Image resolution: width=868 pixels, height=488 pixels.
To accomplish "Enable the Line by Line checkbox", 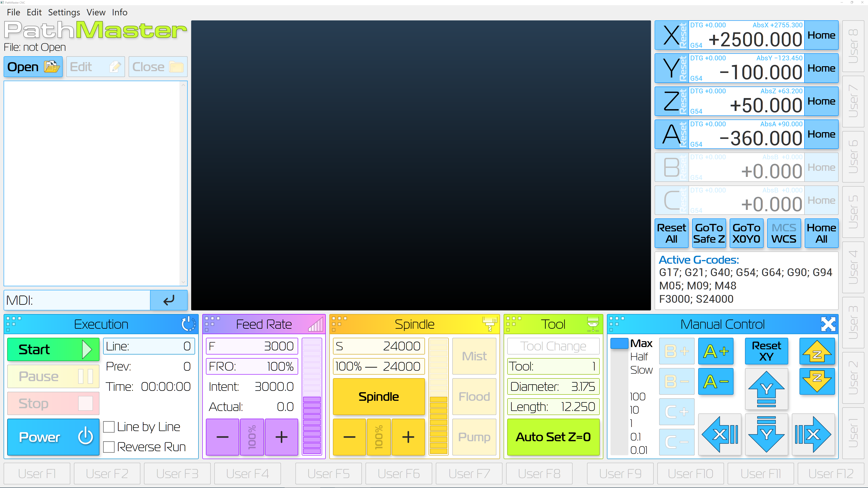I will click(109, 427).
